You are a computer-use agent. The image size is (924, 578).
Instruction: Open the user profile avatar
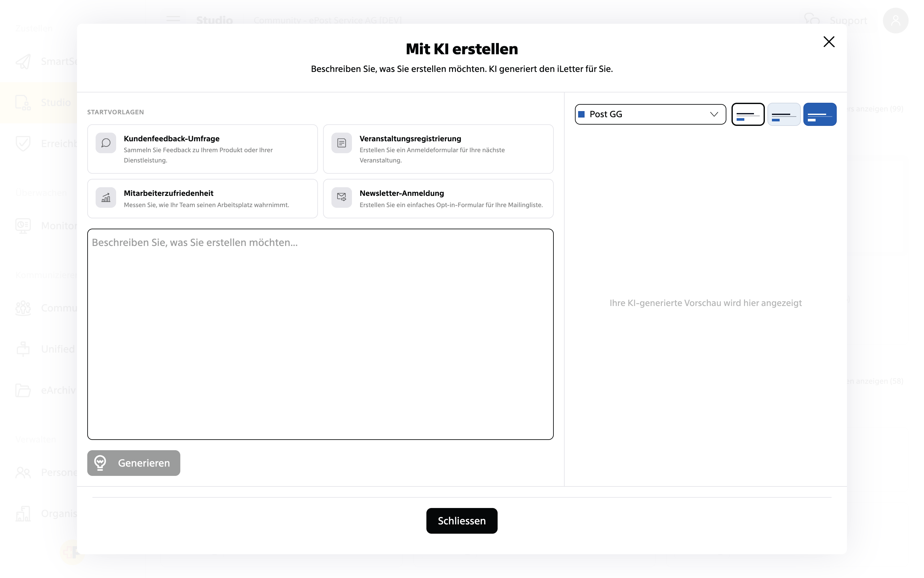pyautogui.click(x=895, y=20)
